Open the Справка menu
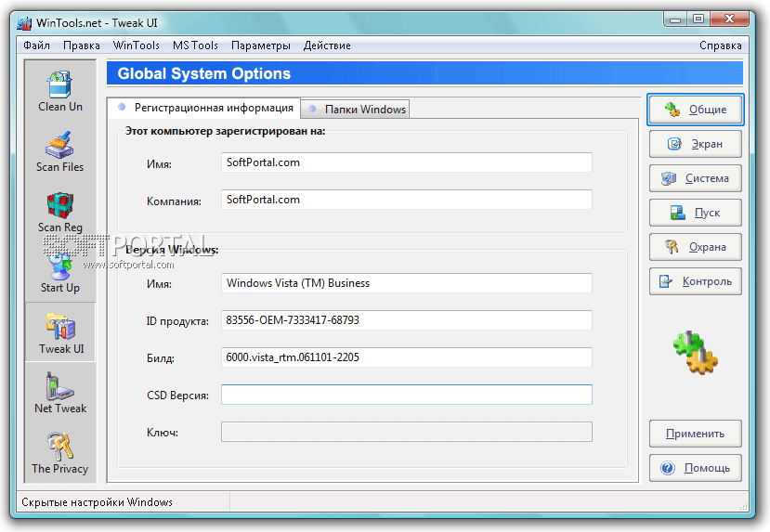770x532 pixels. click(721, 45)
